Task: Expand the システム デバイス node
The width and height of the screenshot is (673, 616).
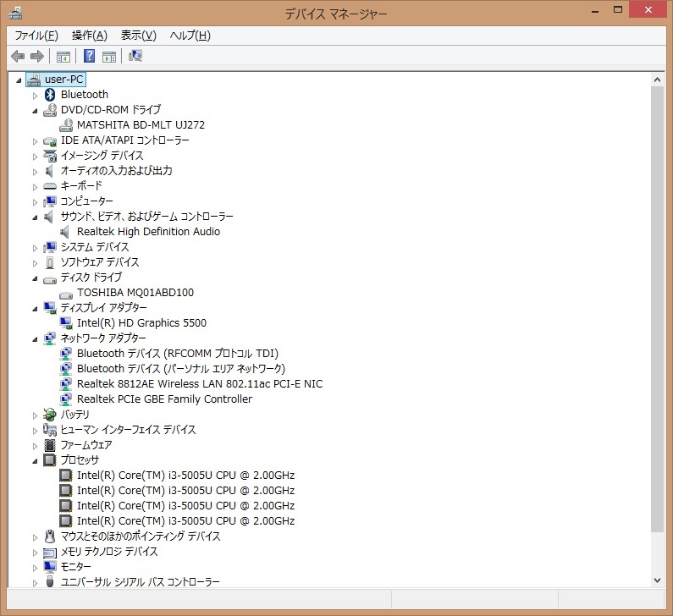Action: tap(36, 248)
